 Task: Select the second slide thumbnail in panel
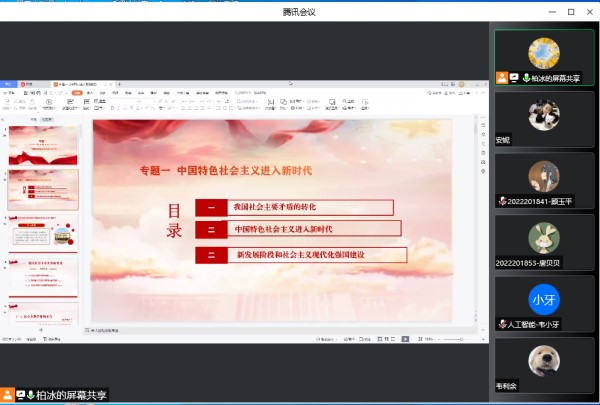click(x=43, y=189)
